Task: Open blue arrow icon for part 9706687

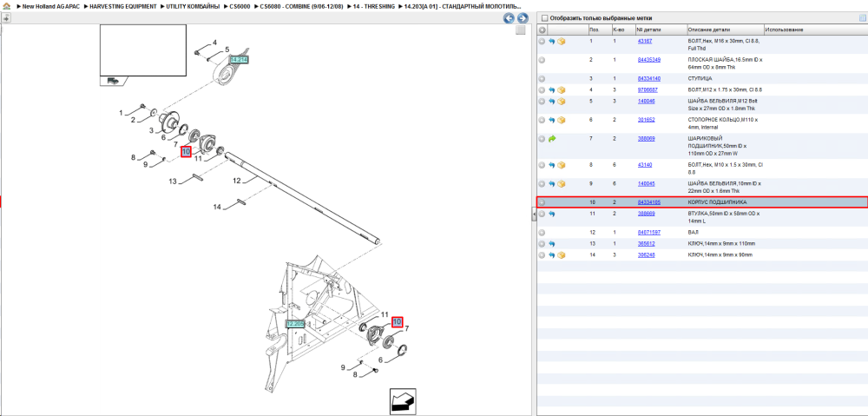Action: 552,89
